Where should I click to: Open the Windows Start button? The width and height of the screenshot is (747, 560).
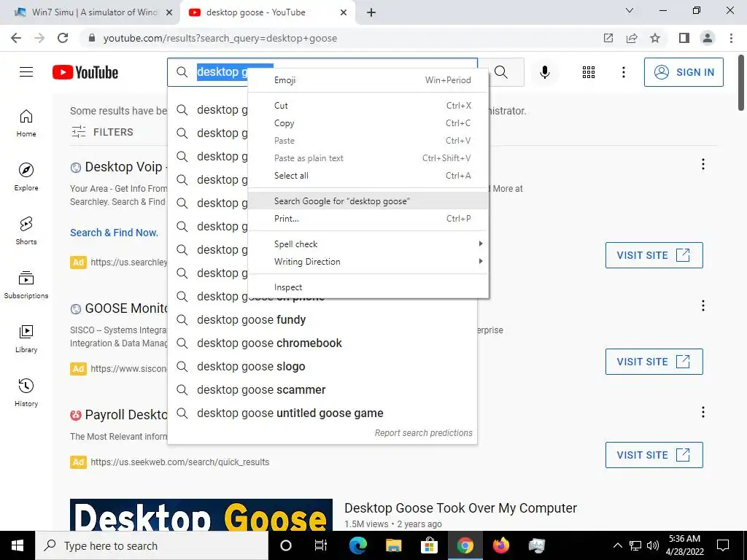(18, 545)
